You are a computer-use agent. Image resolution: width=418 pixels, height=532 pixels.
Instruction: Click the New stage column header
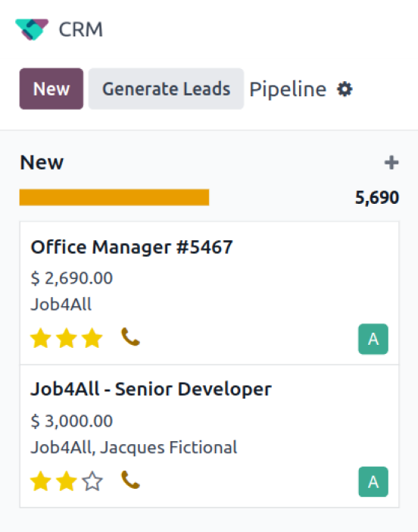(42, 162)
